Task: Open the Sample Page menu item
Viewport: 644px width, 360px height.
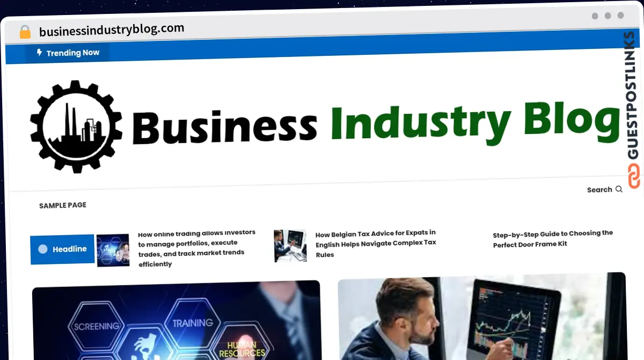Action: point(63,205)
